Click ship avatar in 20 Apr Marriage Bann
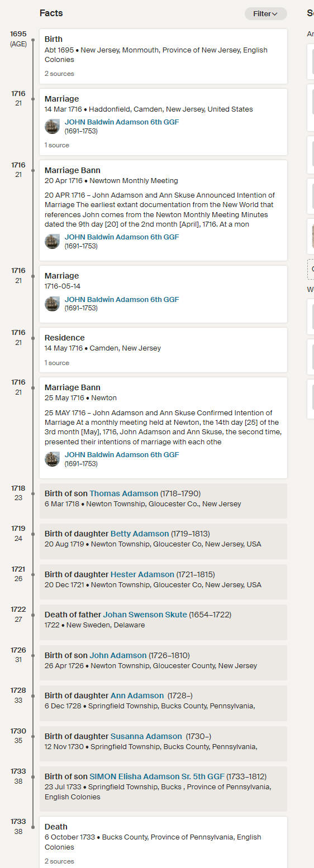The width and height of the screenshot is (314, 868). pos(53,241)
